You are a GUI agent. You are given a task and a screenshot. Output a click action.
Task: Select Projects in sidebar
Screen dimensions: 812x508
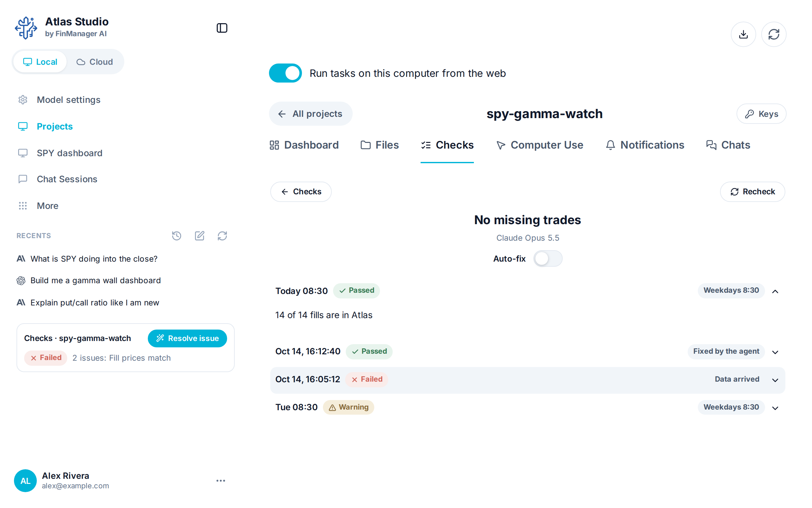click(x=45, y=126)
